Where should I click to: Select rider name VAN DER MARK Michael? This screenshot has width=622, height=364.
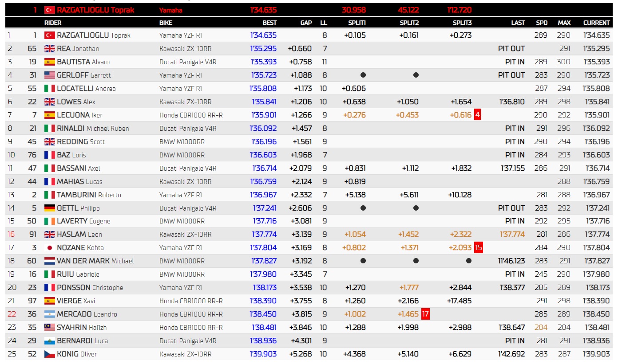coord(95,261)
